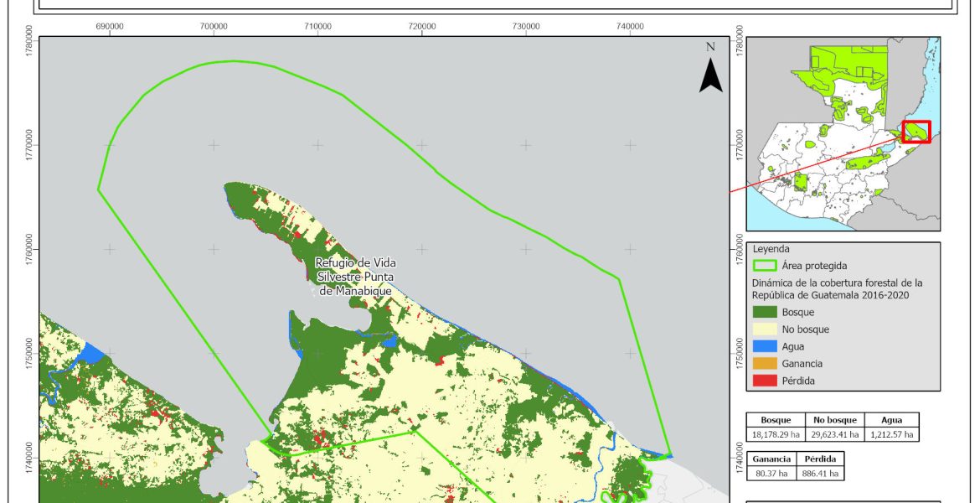The image size is (980, 503).
Task: Click the Dinámica de la cobertura forestal legend title
Action: pos(837,289)
